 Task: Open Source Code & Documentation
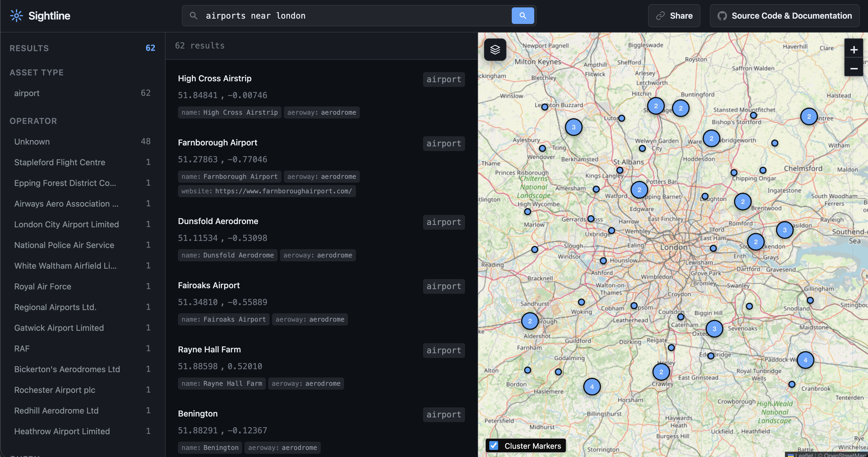click(x=784, y=15)
